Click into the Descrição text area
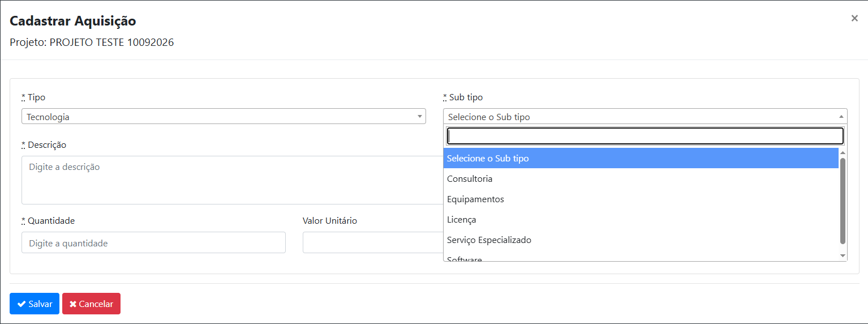Screen dimensions: 868x324 click(232, 180)
